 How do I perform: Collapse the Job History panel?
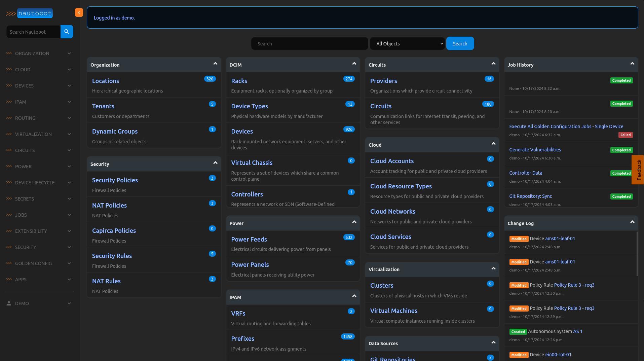[632, 64]
